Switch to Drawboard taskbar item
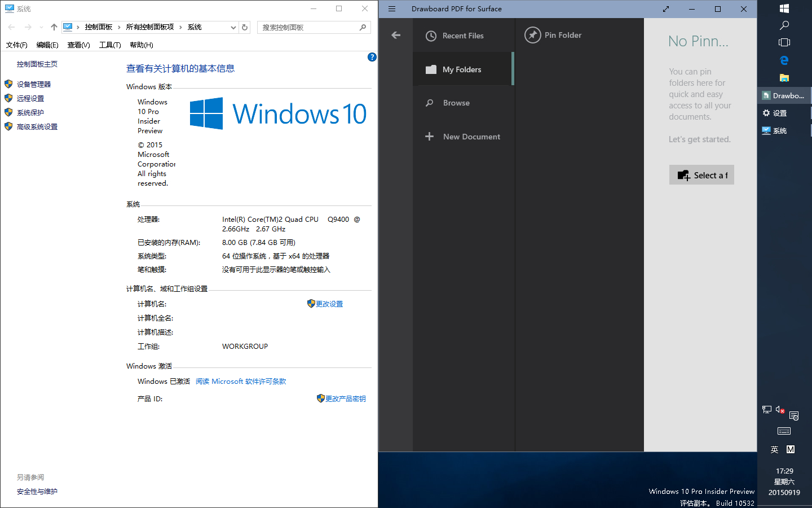This screenshot has height=508, width=812. point(784,95)
